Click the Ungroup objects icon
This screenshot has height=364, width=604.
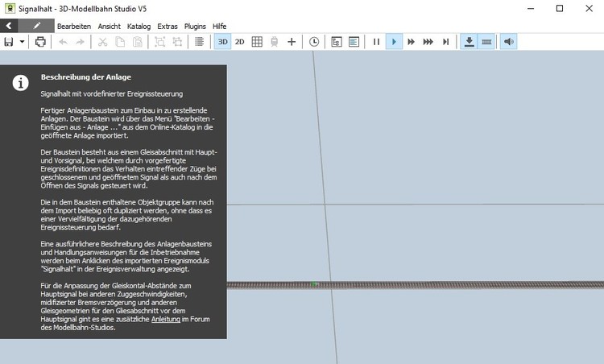(x=177, y=42)
